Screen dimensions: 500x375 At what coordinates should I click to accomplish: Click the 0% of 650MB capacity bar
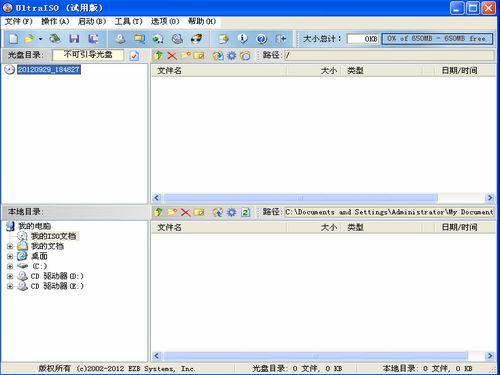coord(437,39)
